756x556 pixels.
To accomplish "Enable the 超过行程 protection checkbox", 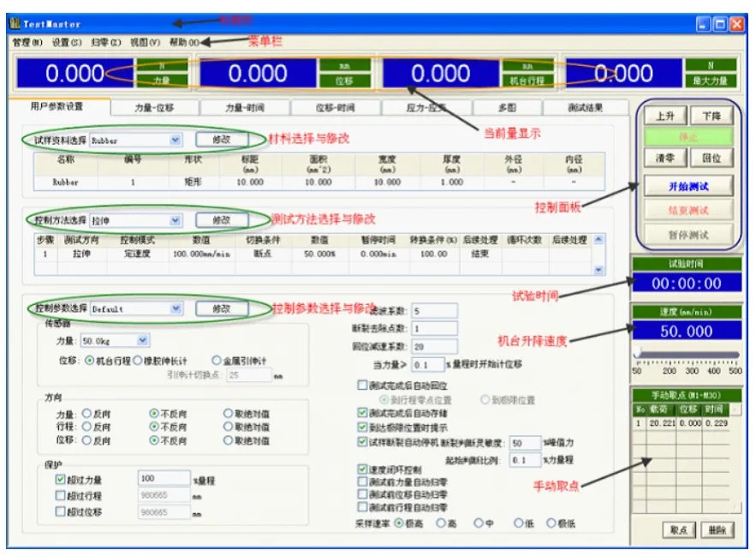I will (x=61, y=496).
